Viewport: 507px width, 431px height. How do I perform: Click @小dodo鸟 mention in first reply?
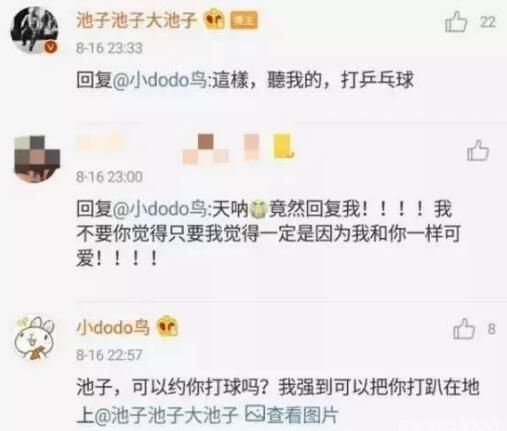coord(159,80)
